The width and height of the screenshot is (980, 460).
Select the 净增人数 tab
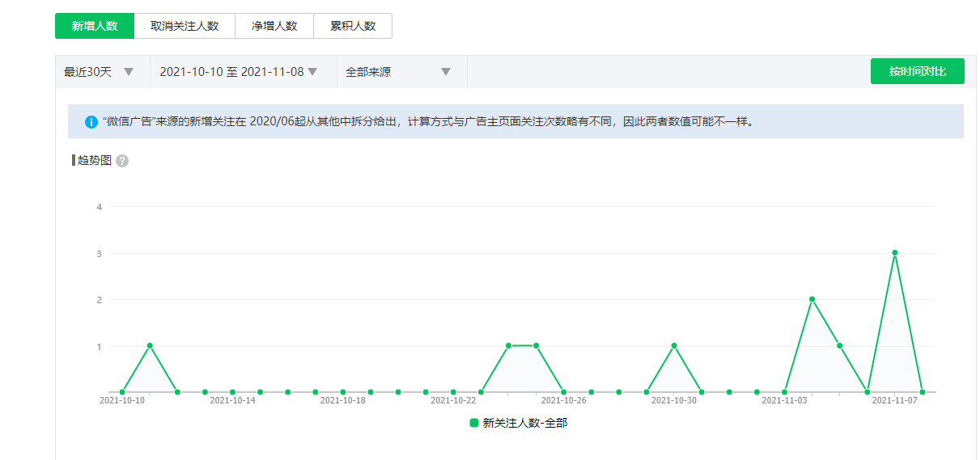274,26
